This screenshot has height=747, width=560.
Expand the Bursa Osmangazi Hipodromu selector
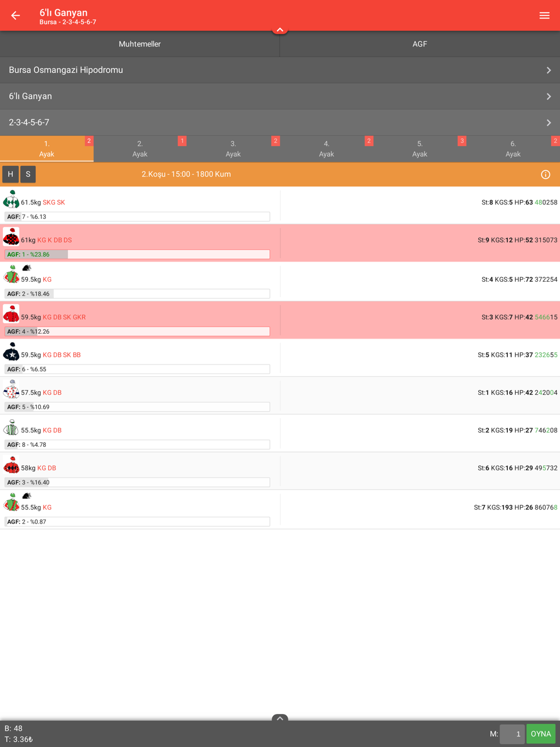(280, 70)
